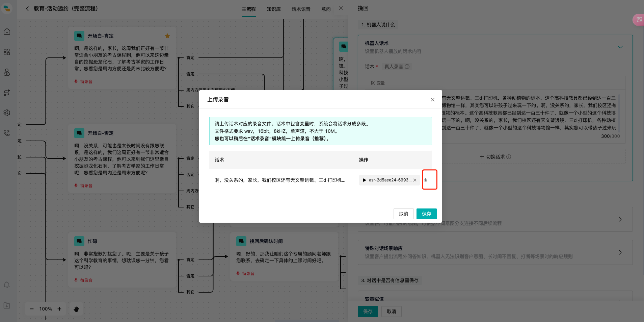Open the notification bell icon
Viewport: 644px width, 322px height.
point(7,285)
